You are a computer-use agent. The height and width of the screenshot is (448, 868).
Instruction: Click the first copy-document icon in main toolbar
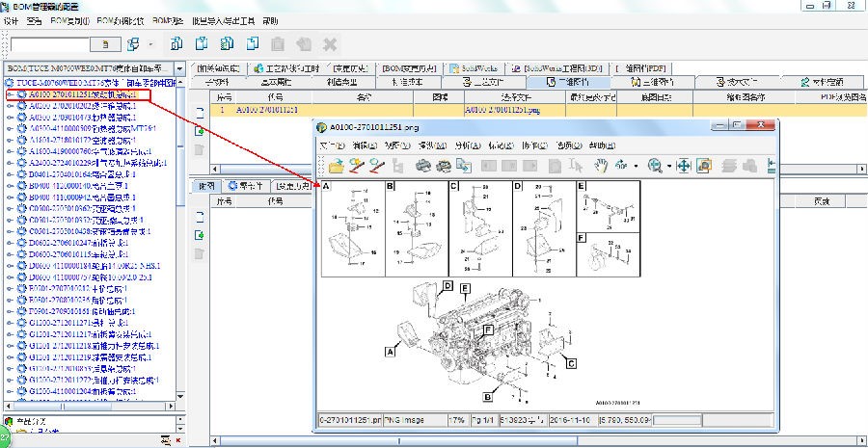click(176, 43)
